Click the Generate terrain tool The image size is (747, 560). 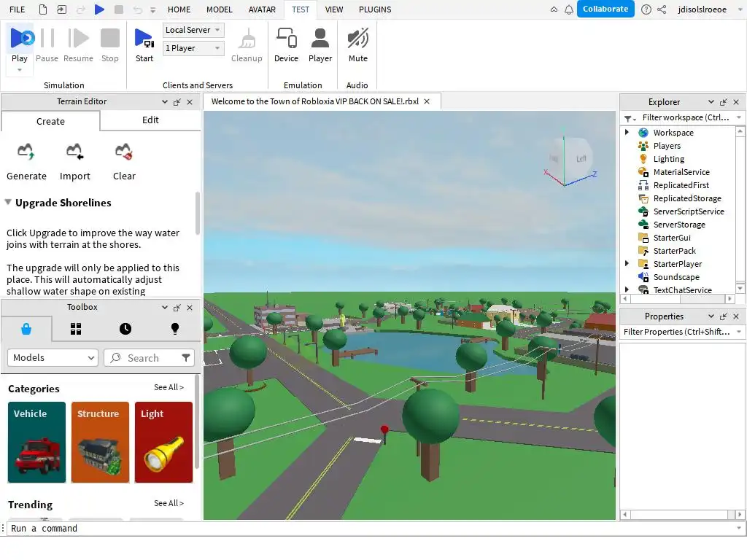(27, 162)
